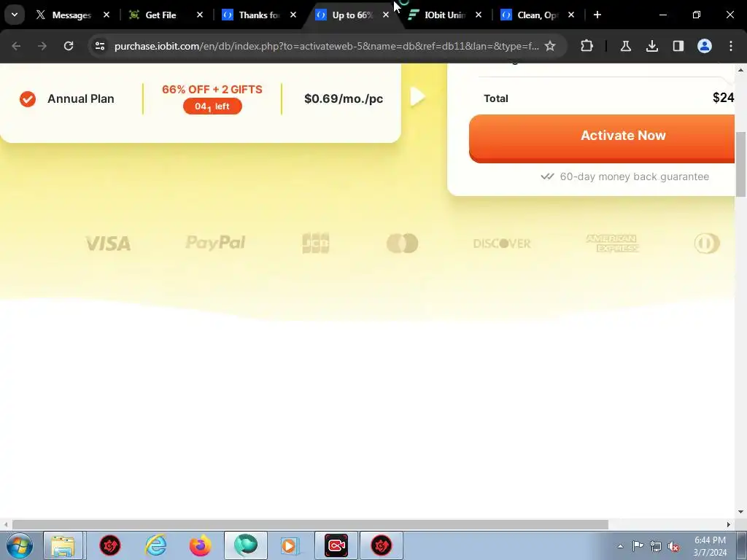Go forward to next page
This screenshot has height=560, width=747.
click(42, 46)
